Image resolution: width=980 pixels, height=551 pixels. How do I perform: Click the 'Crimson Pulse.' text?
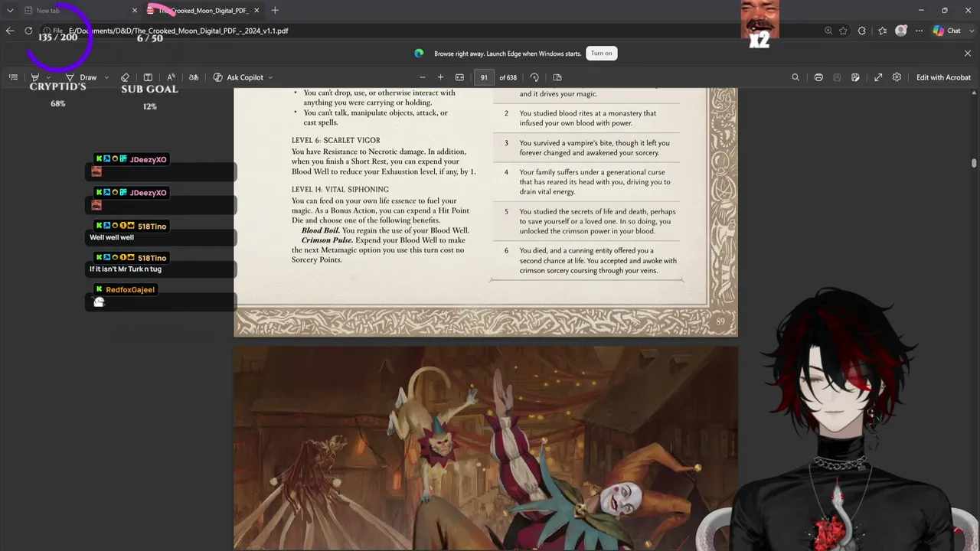point(327,240)
